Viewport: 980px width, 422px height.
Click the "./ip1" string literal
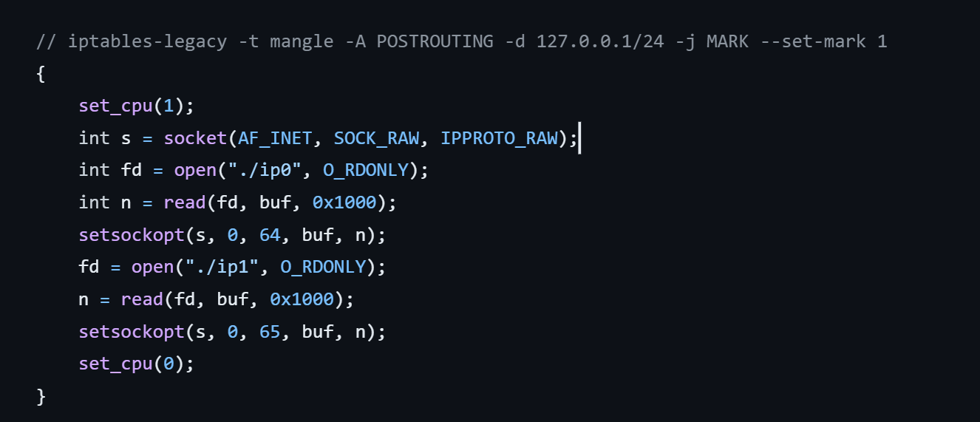coord(232,267)
